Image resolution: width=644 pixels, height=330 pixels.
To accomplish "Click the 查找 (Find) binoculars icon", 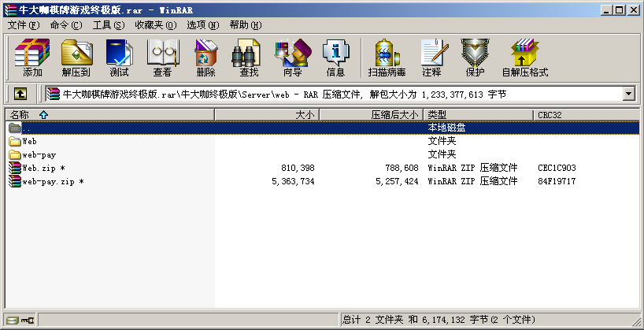I will coord(249,57).
